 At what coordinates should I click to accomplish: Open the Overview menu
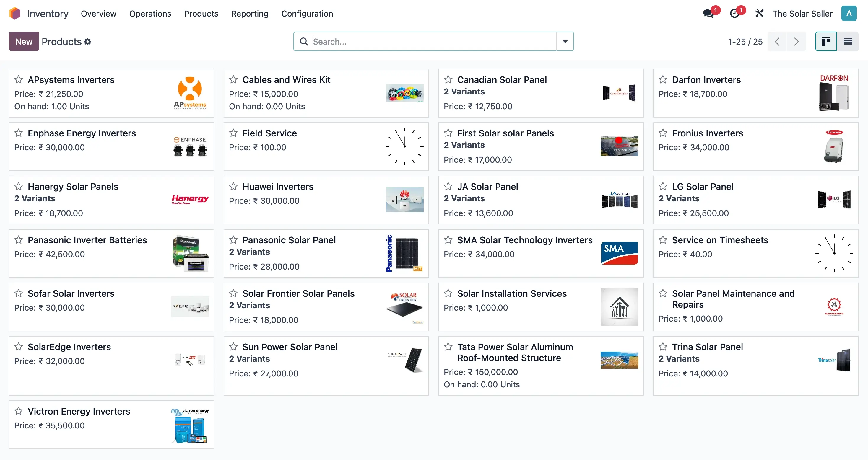tap(98, 14)
